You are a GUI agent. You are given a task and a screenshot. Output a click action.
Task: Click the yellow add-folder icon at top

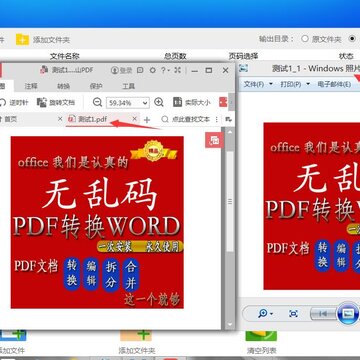[x=22, y=39]
